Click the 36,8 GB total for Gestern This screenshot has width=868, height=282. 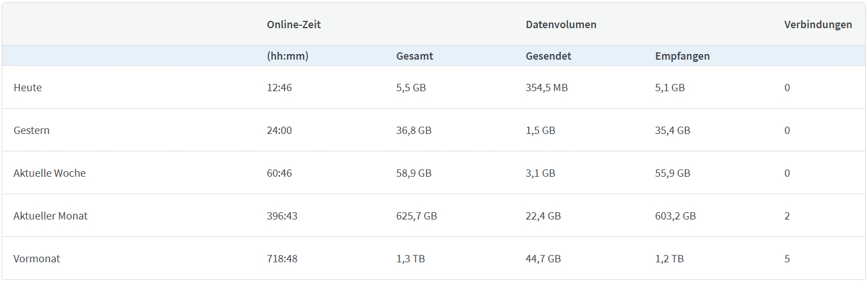[413, 131]
